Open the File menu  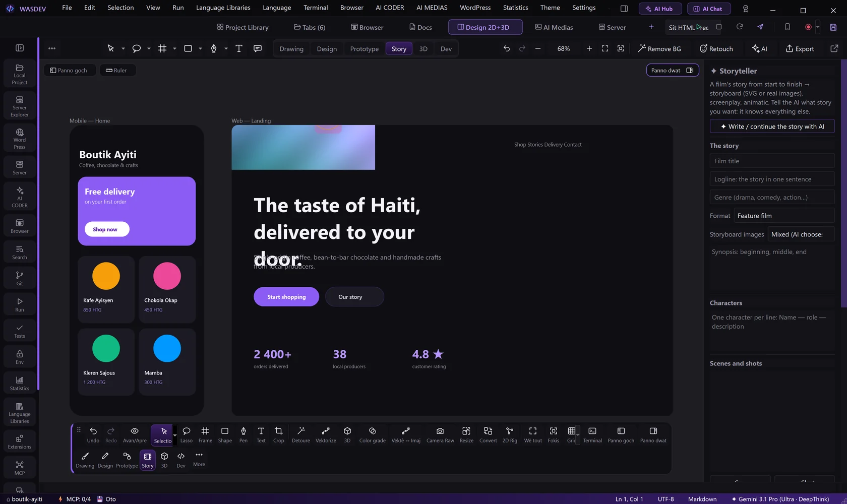tap(67, 8)
